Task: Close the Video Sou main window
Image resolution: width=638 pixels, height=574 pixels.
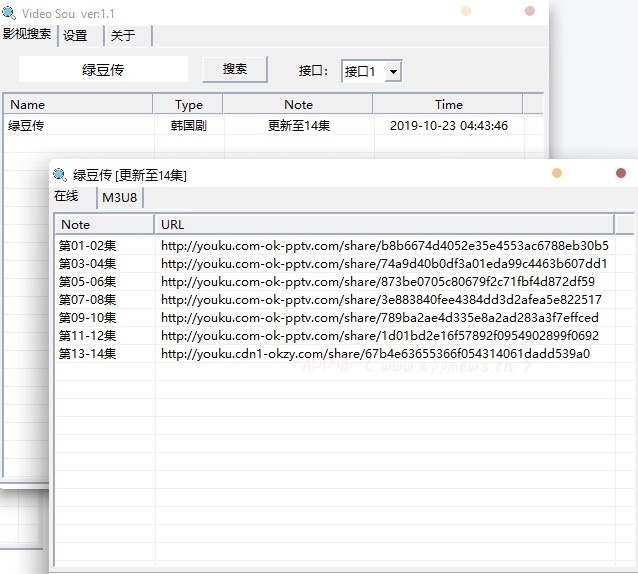Action: (530, 11)
